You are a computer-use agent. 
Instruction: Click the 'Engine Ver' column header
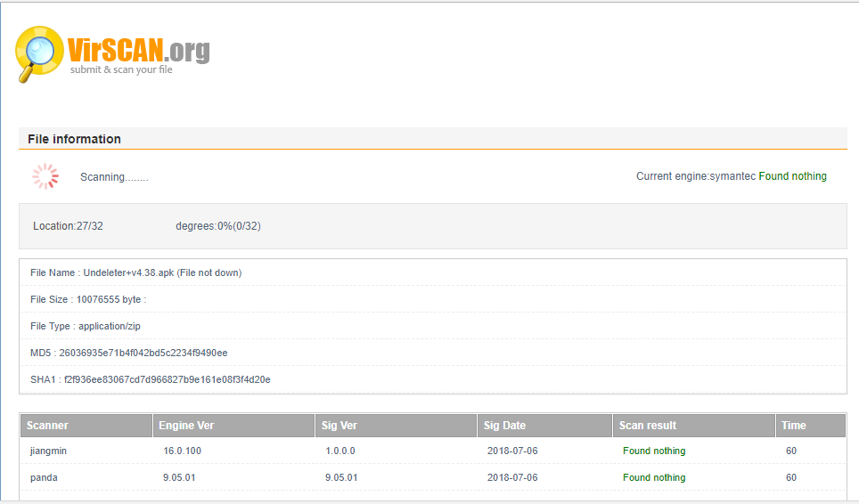click(233, 426)
